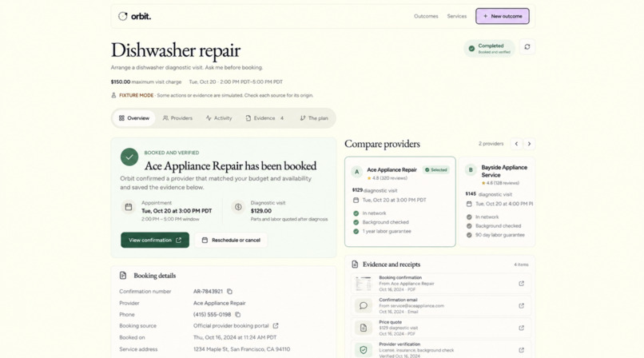Click Official provider booking portal text

231,325
